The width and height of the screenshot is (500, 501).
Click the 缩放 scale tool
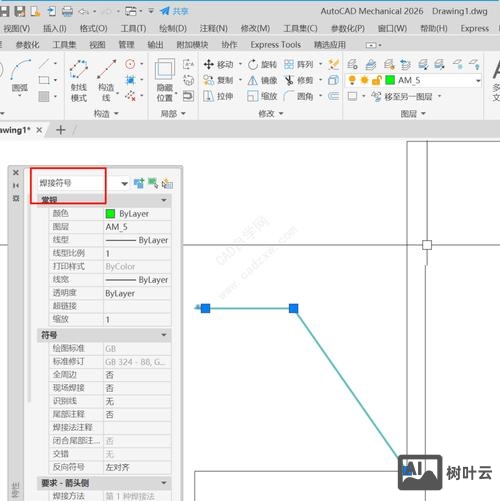262,96
